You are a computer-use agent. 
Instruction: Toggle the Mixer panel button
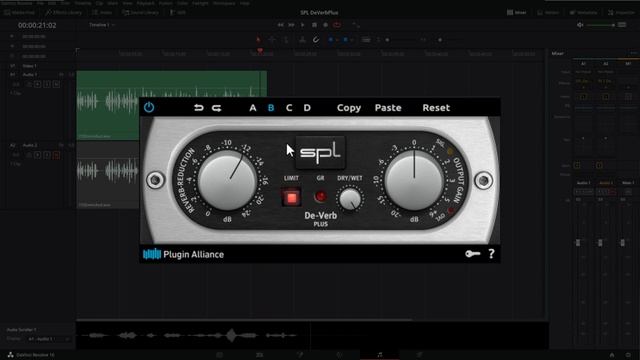pos(517,13)
